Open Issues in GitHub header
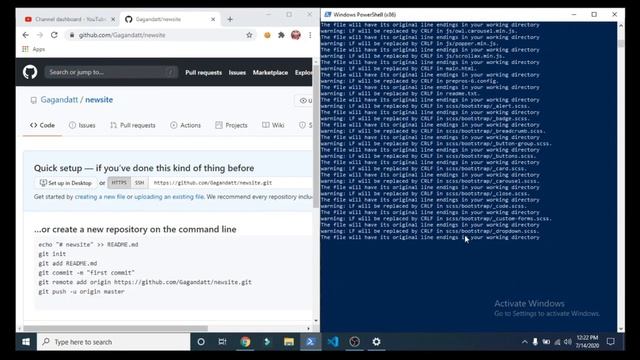This screenshot has width=640, height=360. point(237,72)
